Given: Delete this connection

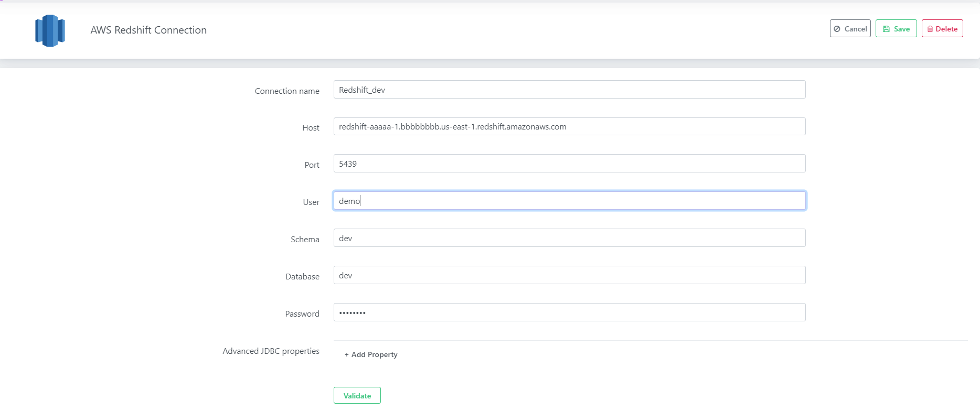Looking at the screenshot, I should [942, 29].
